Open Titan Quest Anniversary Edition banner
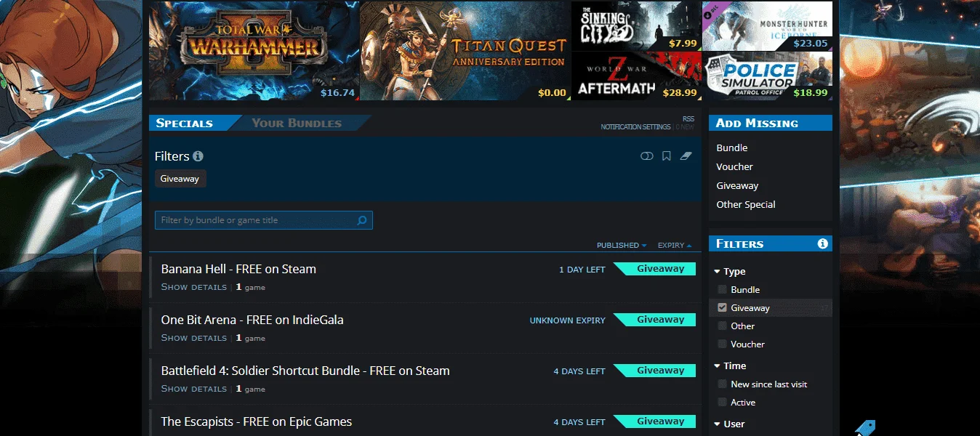Image resolution: width=980 pixels, height=436 pixels. click(465, 51)
